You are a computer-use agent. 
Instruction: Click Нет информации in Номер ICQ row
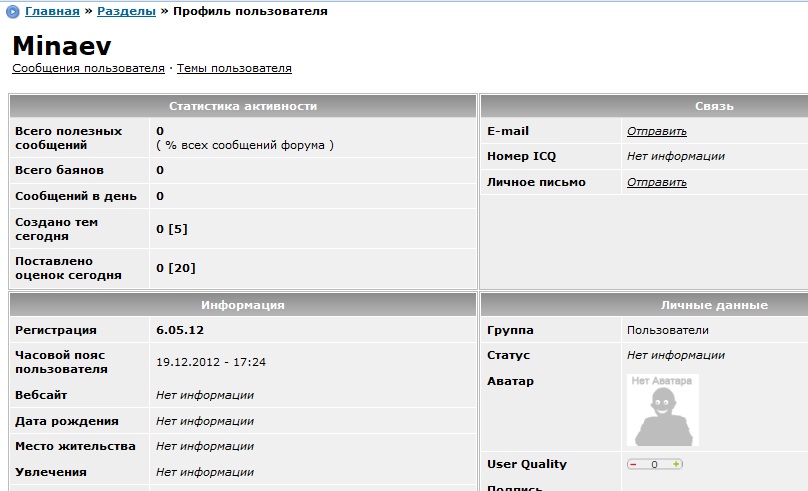tap(676, 156)
